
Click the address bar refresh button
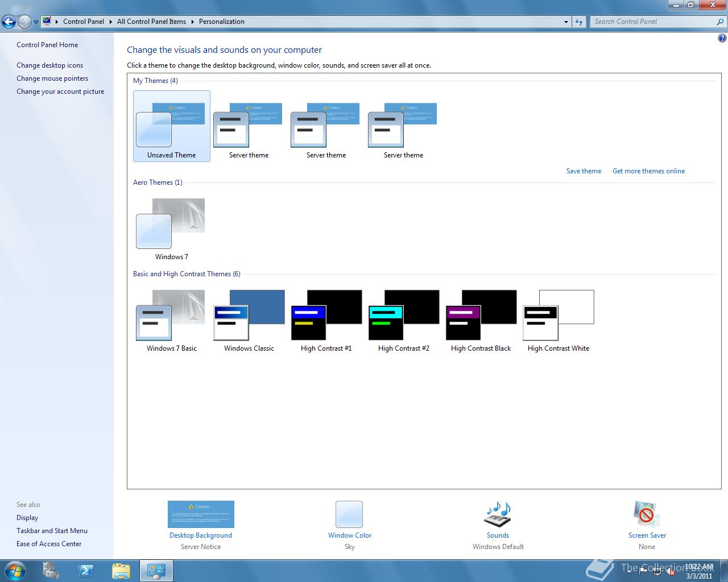click(x=579, y=22)
